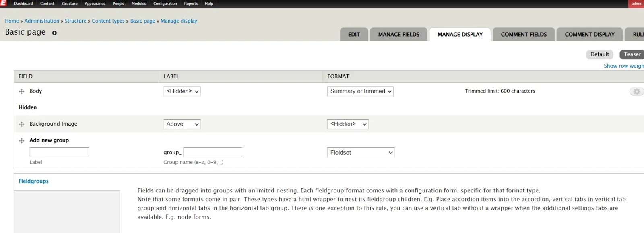Open the Summary or trimmed format dropdown
The width and height of the screenshot is (644, 233).
360,91
